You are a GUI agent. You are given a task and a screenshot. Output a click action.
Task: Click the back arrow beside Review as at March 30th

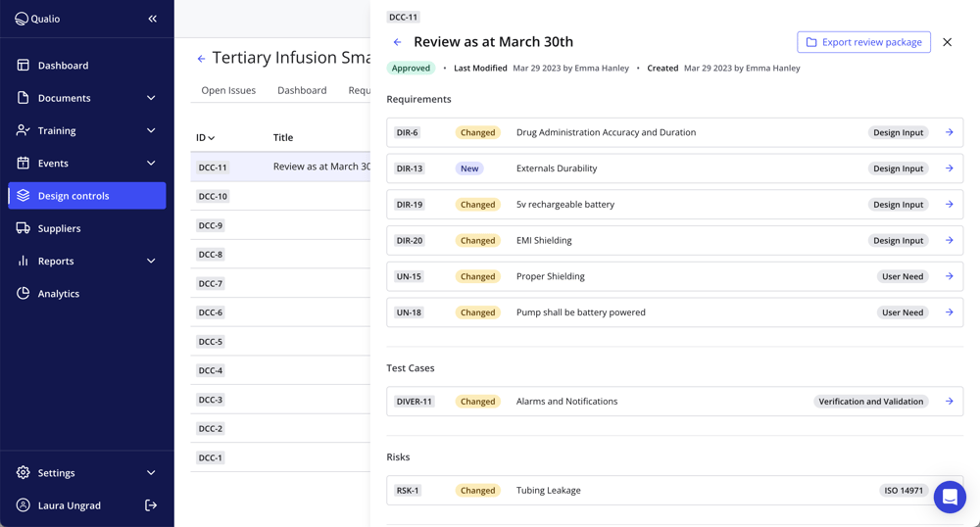(397, 42)
